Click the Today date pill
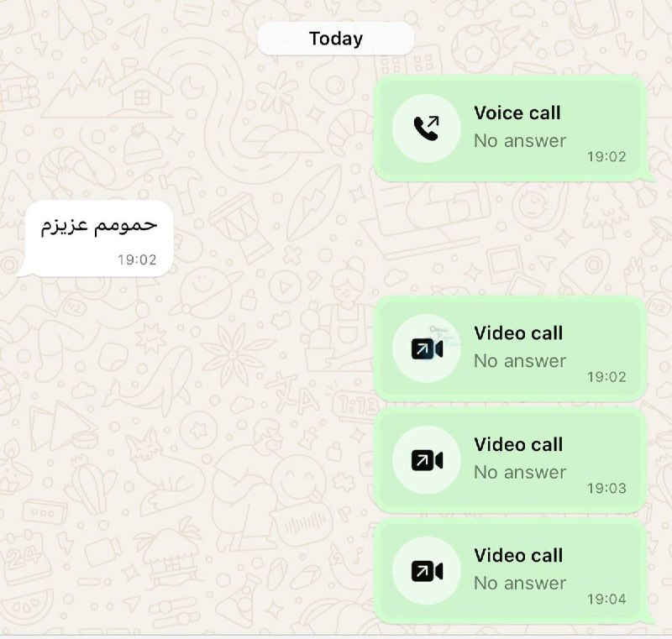 [336, 39]
